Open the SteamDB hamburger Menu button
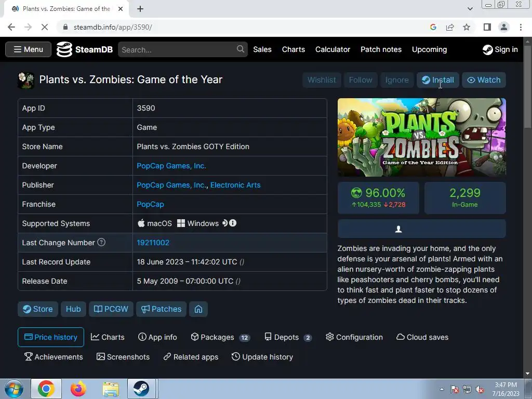Image resolution: width=532 pixels, height=399 pixels. tap(28, 49)
